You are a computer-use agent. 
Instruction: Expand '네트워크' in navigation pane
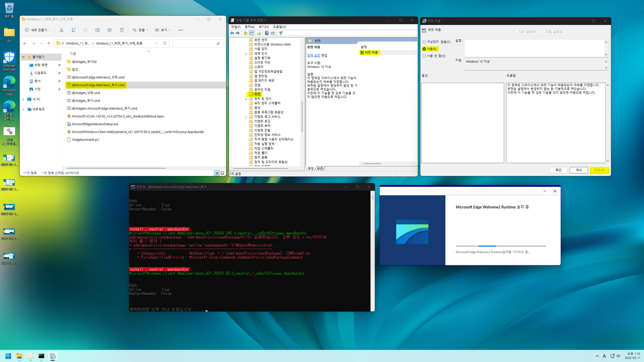pos(23,109)
